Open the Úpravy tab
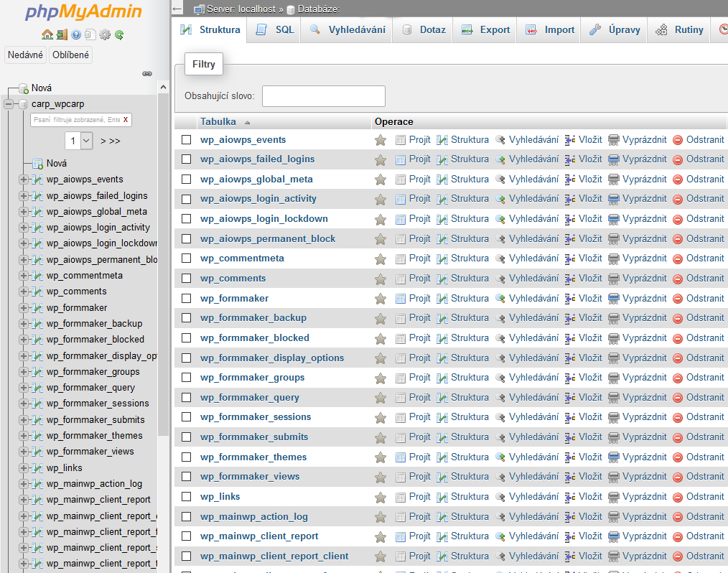Image resolution: width=728 pixels, height=573 pixels. click(615, 29)
